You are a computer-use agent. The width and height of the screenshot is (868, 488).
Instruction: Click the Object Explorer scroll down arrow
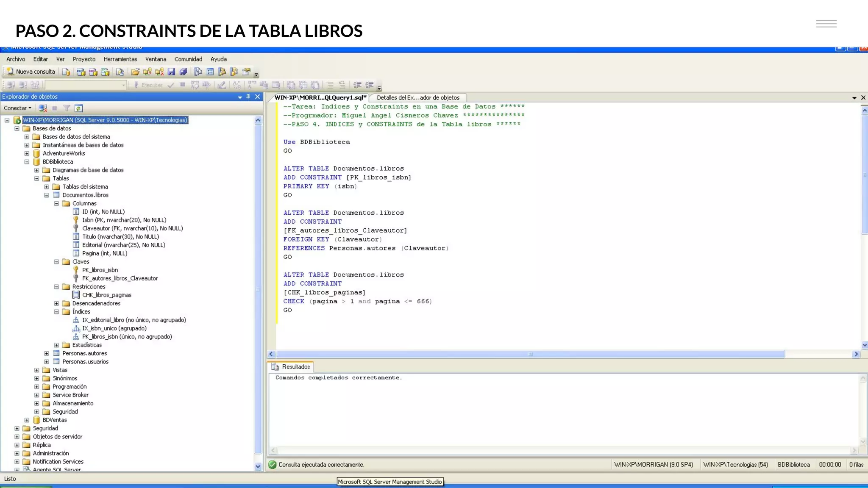coord(258,466)
